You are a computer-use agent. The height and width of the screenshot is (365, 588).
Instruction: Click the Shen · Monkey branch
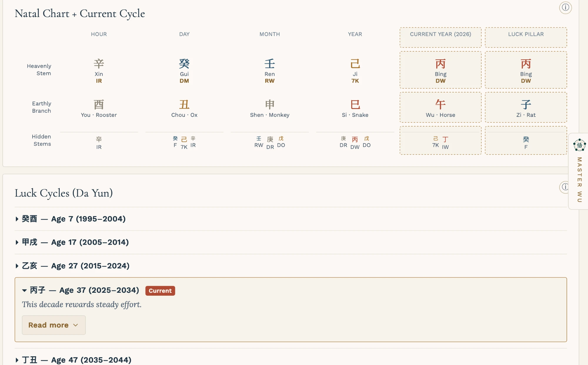270,108
